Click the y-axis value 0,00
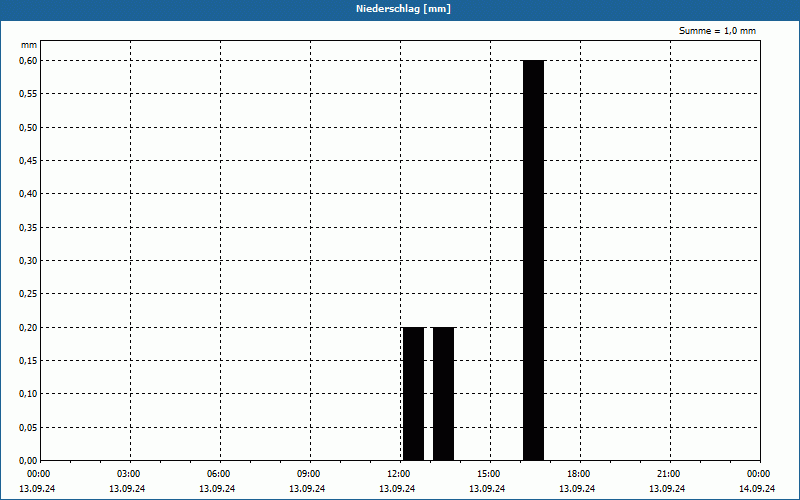This screenshot has height=500, width=800. tap(28, 461)
